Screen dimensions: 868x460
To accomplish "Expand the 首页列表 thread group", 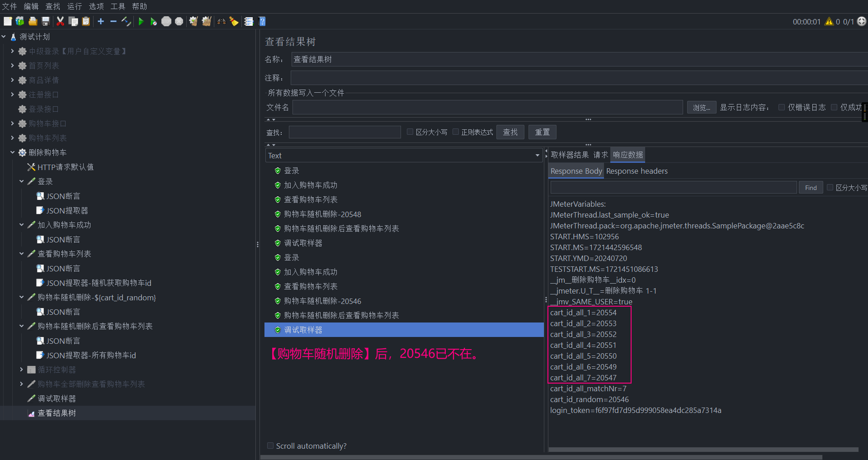I will point(12,66).
